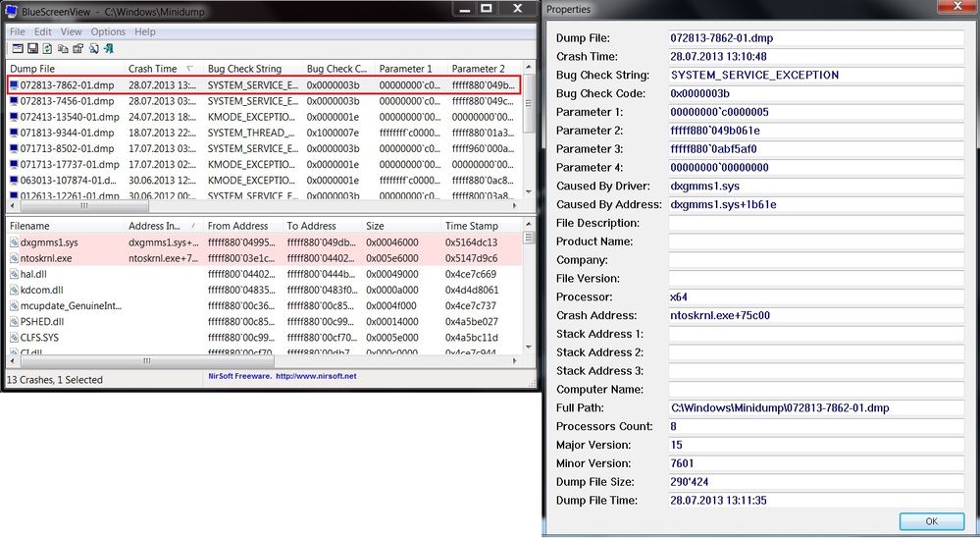This screenshot has width=980, height=538.
Task: Click the driver list horizontal scrollbar thumb
Action: pos(146,361)
